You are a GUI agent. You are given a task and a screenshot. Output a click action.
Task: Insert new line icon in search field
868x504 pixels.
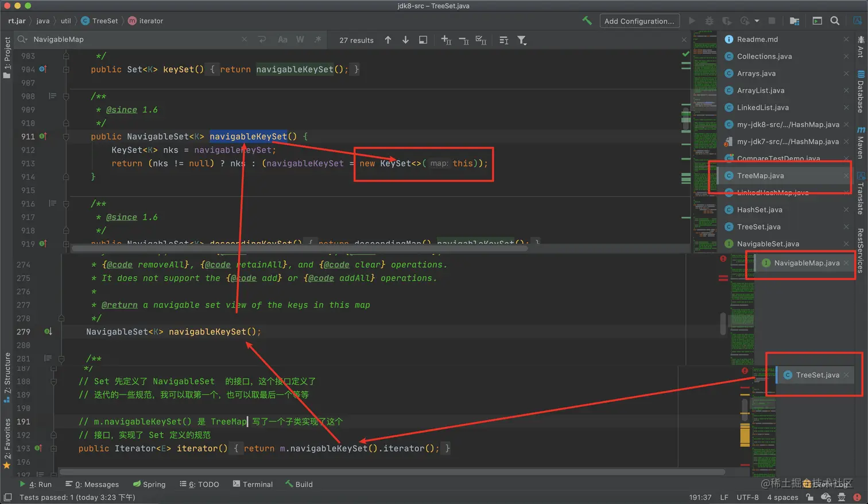click(262, 39)
